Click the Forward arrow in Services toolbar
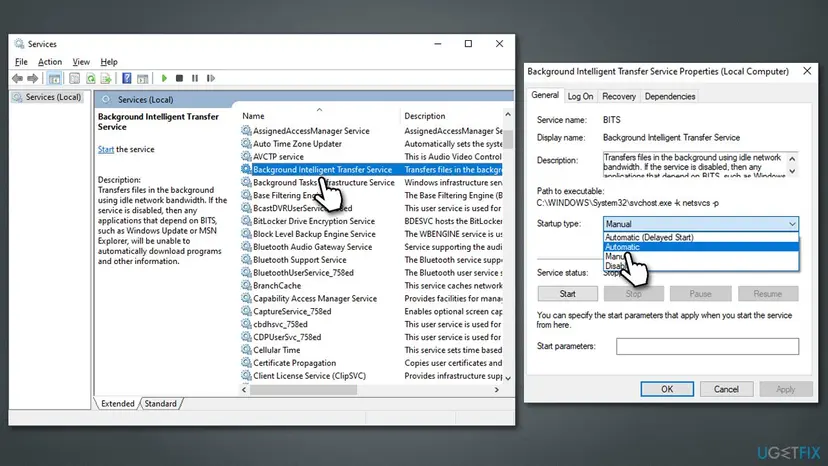This screenshot has height=466, width=828. tap(33, 78)
